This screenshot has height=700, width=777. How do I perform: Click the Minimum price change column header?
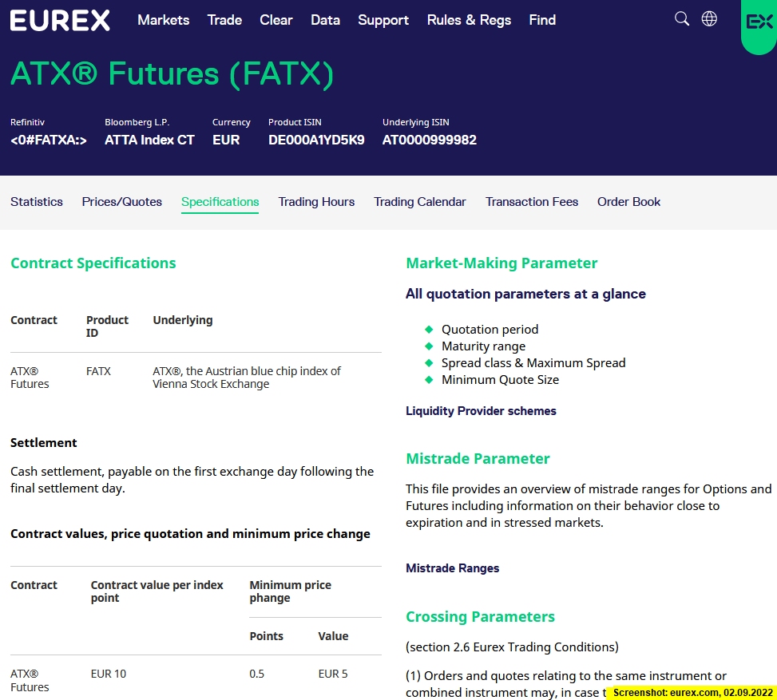pos(290,591)
